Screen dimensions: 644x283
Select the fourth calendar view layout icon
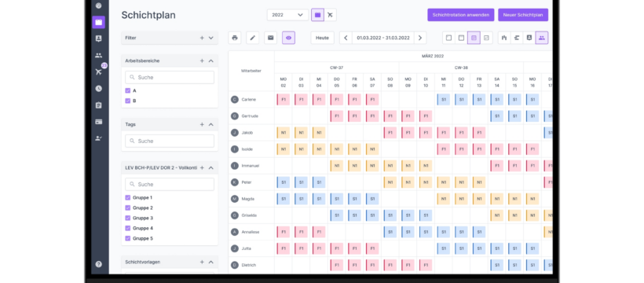(486, 38)
